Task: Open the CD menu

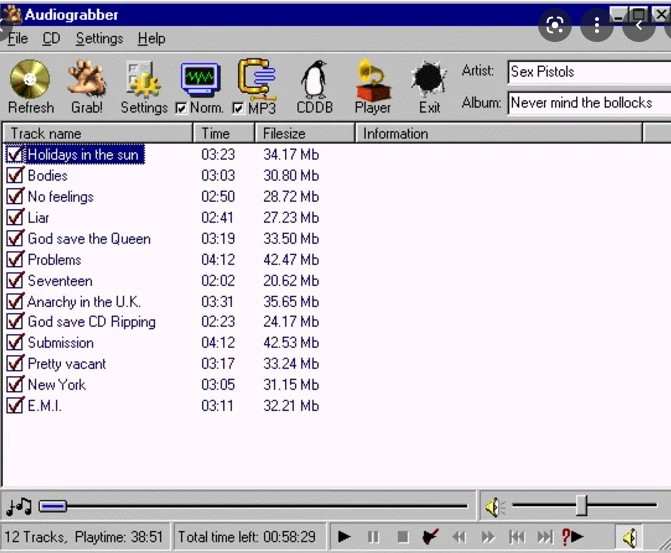Action: click(51, 39)
